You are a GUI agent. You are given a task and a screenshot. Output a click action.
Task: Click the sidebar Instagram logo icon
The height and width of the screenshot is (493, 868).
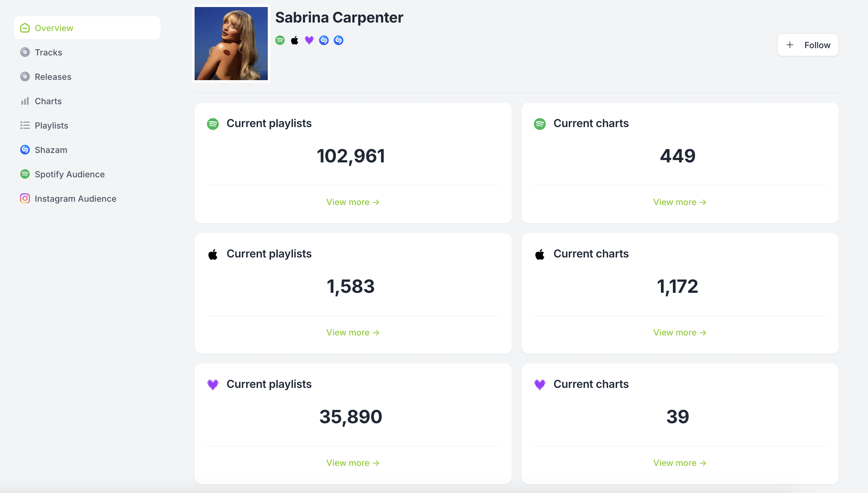coord(25,198)
